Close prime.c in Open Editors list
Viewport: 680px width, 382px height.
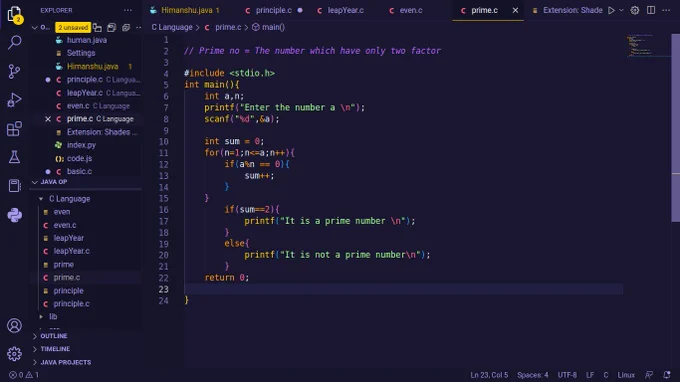[48, 119]
